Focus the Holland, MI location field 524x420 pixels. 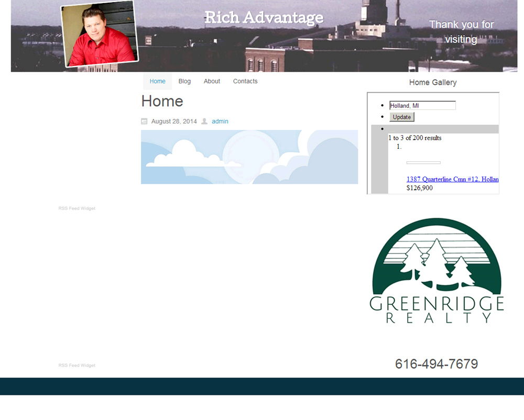422,105
